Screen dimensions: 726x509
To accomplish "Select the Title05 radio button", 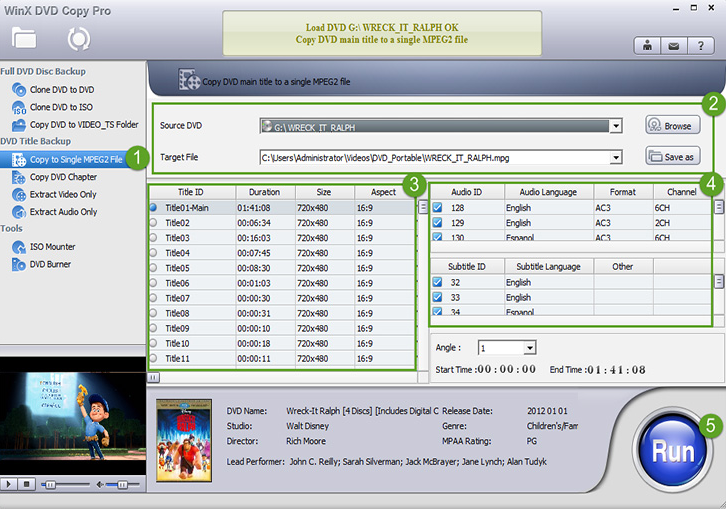I will (153, 268).
